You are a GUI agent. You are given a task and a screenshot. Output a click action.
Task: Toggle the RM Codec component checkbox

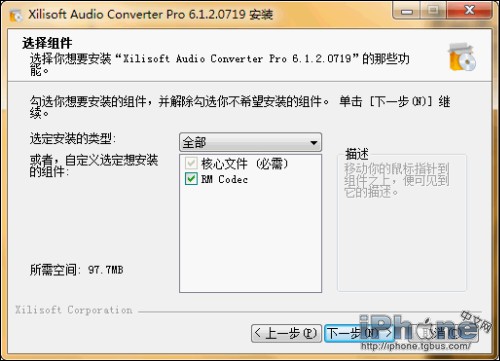[191, 179]
